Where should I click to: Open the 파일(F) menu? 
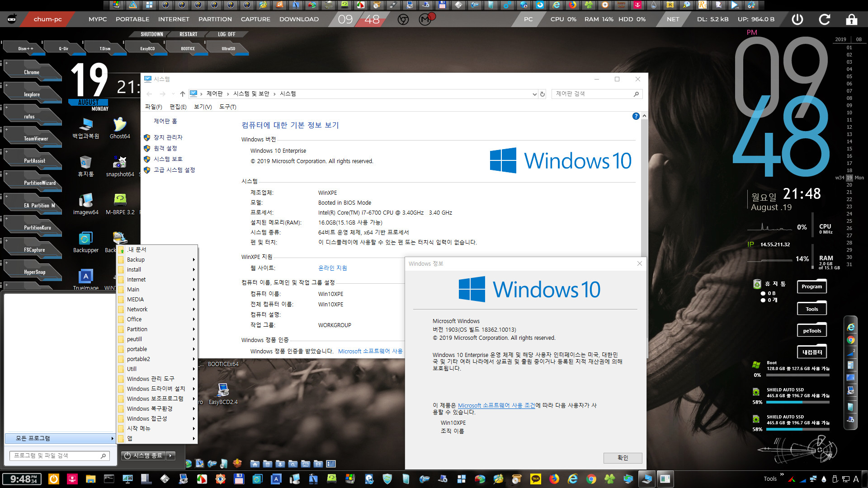(x=153, y=107)
